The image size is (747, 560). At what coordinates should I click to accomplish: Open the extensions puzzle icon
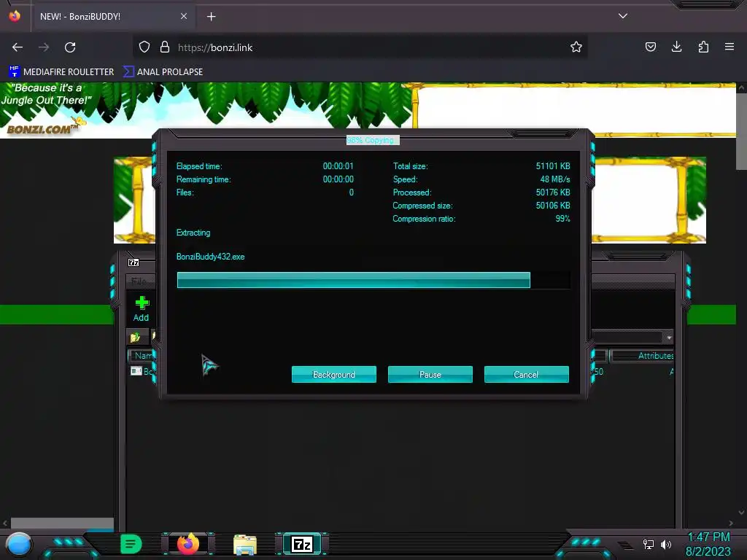[703, 47]
